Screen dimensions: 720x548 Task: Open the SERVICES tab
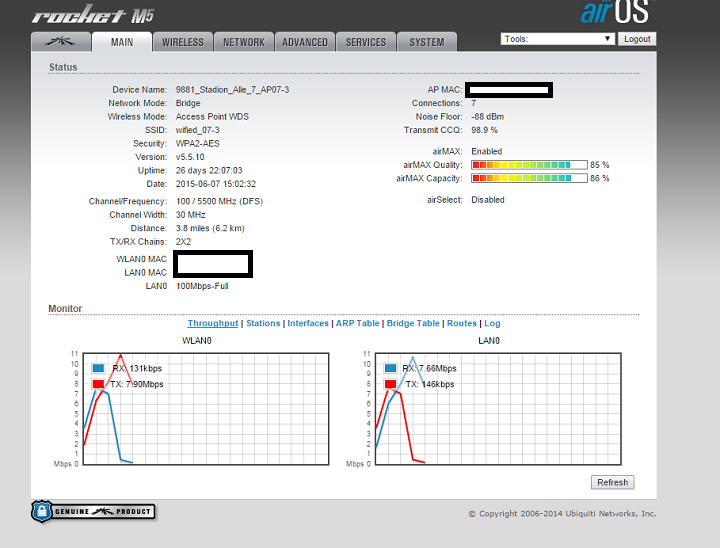(366, 42)
